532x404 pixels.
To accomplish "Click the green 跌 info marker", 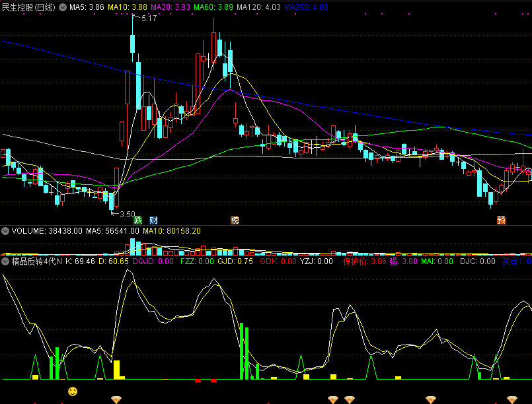I will [137, 220].
